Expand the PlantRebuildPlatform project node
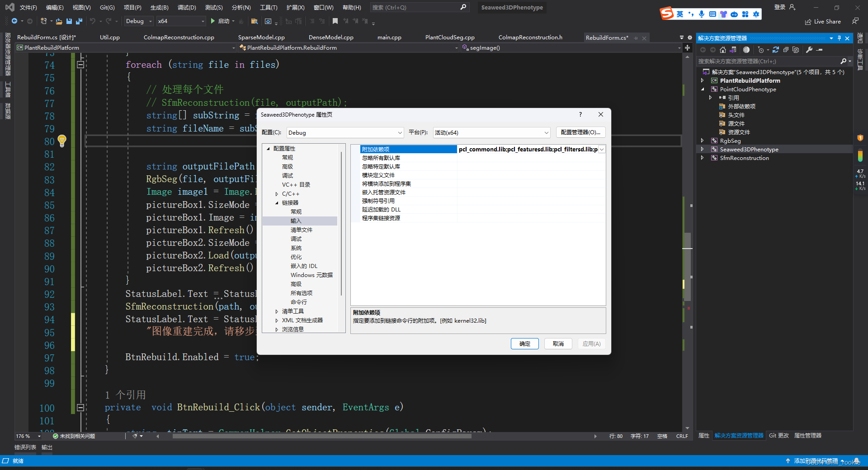The height and width of the screenshot is (470, 868). tap(702, 80)
